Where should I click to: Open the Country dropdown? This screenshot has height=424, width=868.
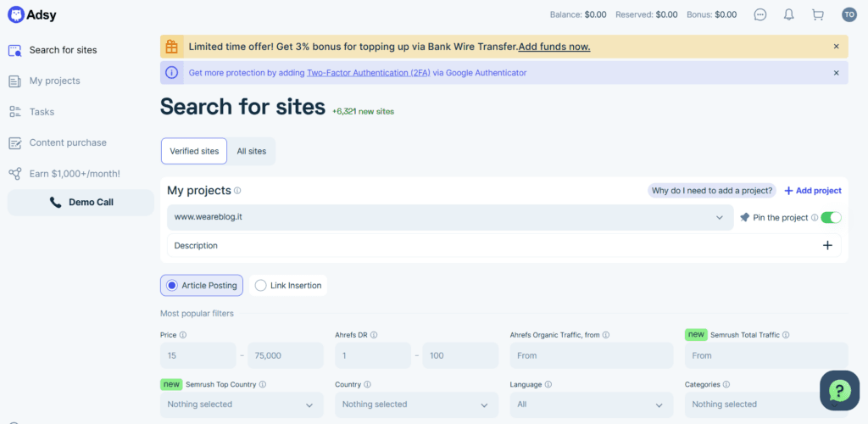[x=416, y=404]
